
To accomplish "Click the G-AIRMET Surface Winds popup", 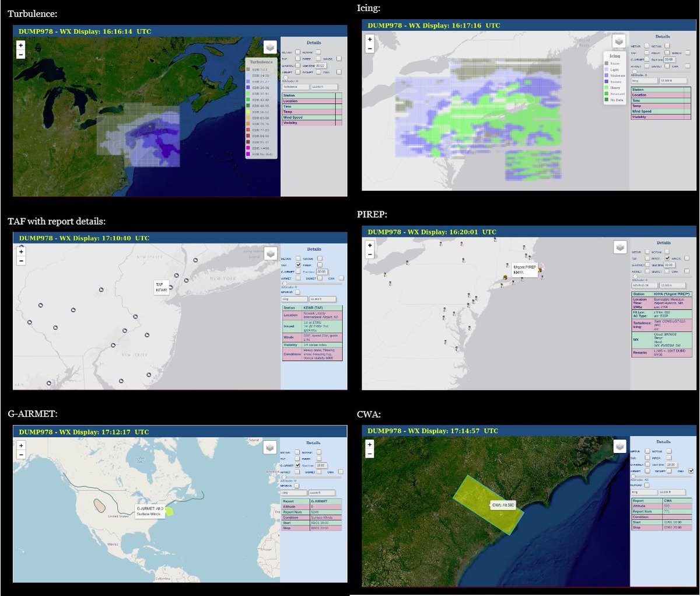I will (149, 511).
